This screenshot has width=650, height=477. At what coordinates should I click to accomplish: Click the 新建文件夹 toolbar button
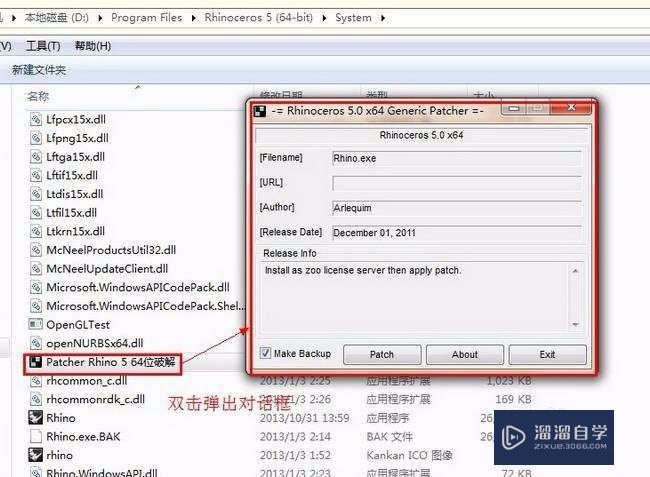(39, 70)
